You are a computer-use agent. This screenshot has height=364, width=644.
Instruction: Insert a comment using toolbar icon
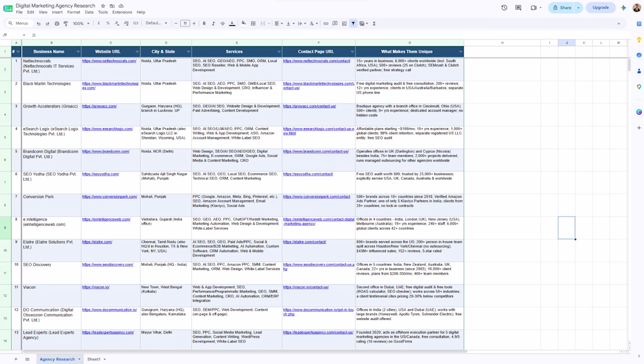point(335,23)
